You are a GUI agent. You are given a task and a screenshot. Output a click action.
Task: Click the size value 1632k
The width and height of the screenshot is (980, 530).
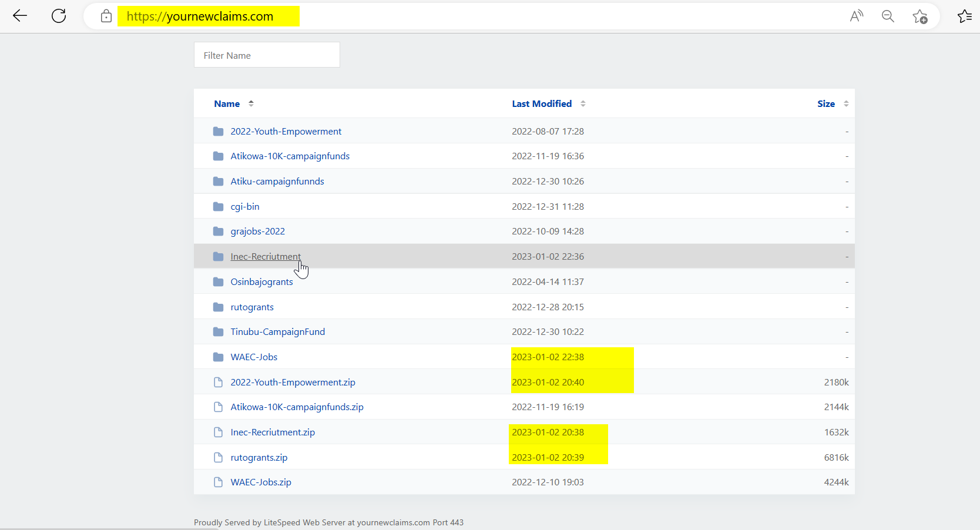point(837,432)
